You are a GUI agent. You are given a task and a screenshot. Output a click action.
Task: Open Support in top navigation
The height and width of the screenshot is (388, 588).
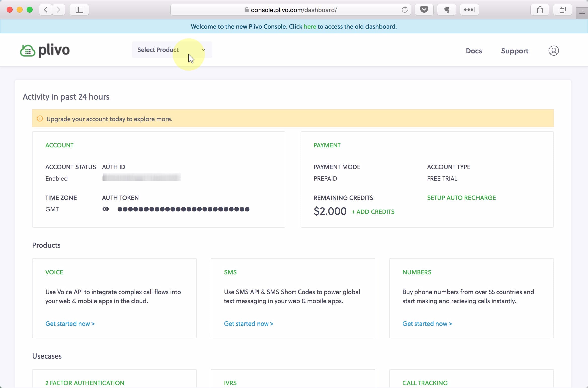click(515, 51)
